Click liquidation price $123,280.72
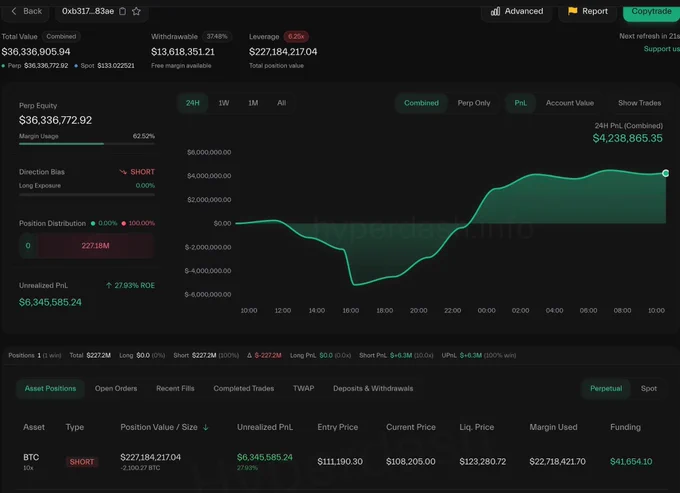This screenshot has height=493, width=680. (x=483, y=462)
